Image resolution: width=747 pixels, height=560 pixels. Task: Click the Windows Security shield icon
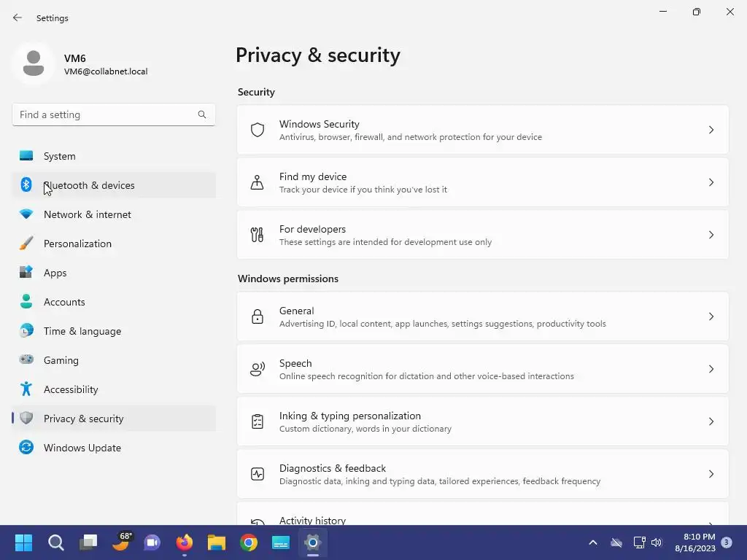click(258, 130)
